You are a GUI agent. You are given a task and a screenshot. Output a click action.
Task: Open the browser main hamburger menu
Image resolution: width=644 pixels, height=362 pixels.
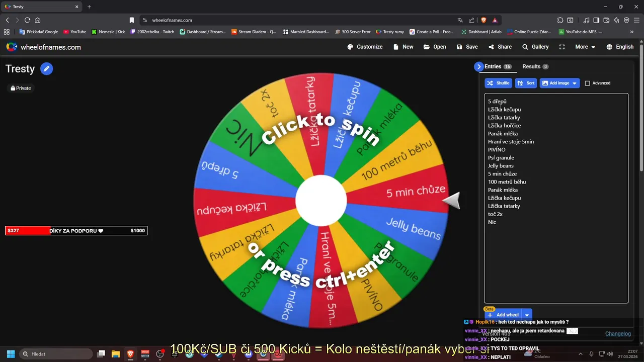pyautogui.click(x=636, y=20)
